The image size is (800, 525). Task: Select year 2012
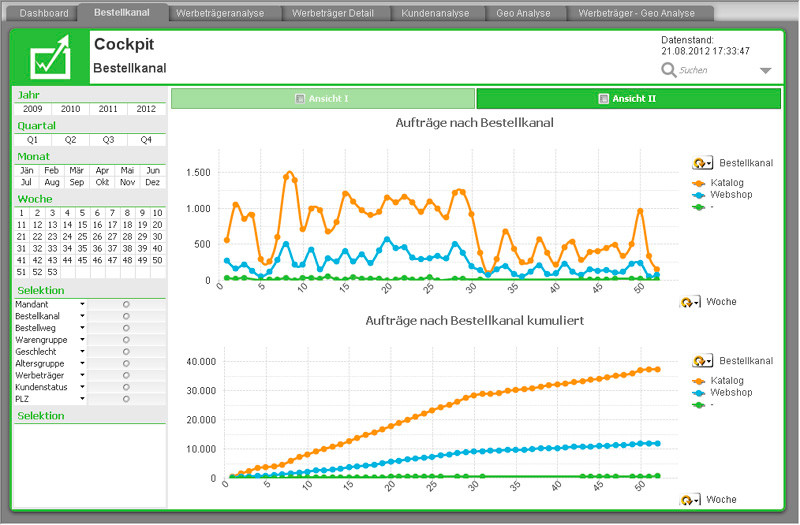point(146,109)
